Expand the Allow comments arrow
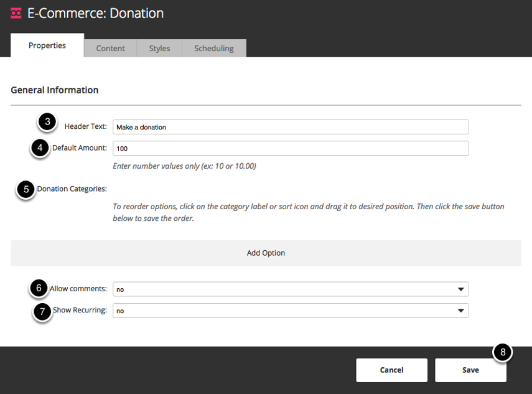Screen dimensions: 532x394 (460, 289)
